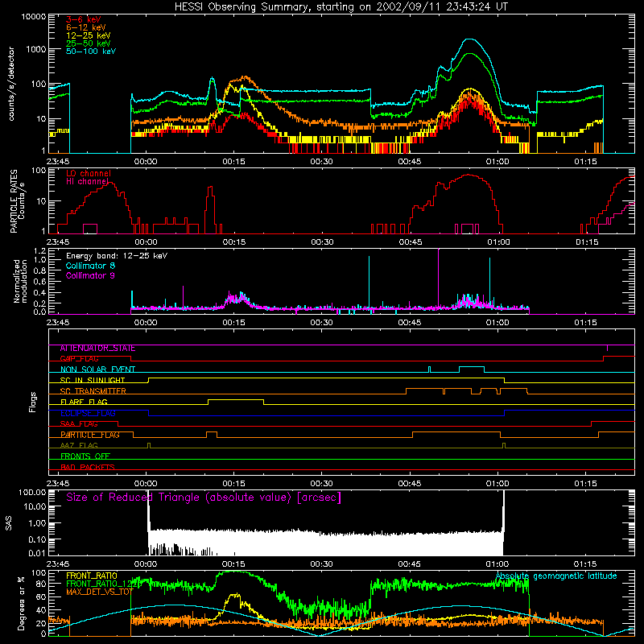Click the 0.01 tick on the SAS axis
The image size is (644, 644).
(x=37, y=553)
